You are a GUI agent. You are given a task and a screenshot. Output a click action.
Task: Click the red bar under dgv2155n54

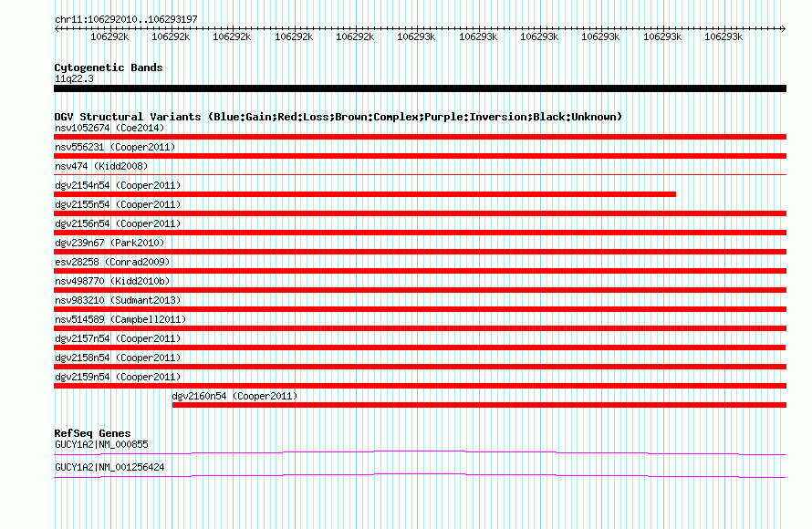click(420, 213)
